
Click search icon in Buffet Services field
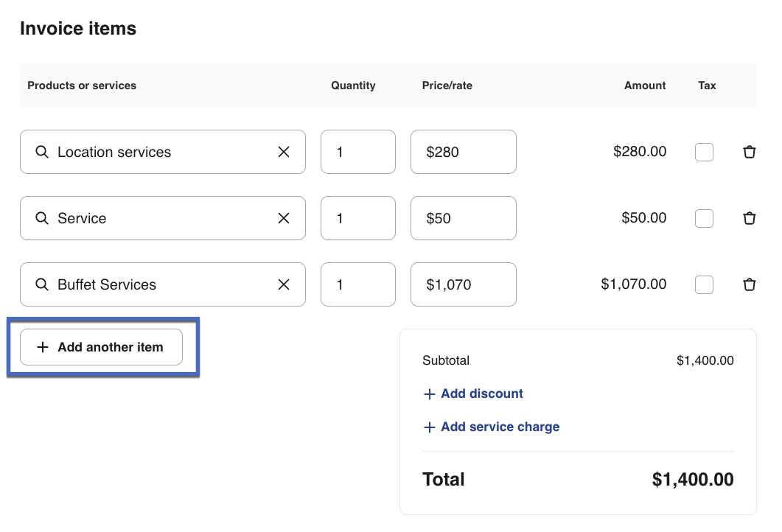(x=42, y=285)
